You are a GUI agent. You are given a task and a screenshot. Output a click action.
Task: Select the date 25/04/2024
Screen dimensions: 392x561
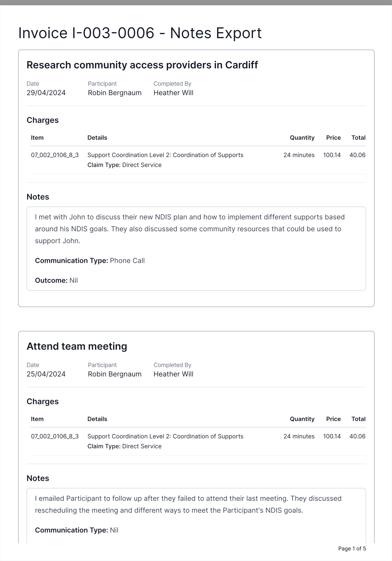pyautogui.click(x=46, y=374)
